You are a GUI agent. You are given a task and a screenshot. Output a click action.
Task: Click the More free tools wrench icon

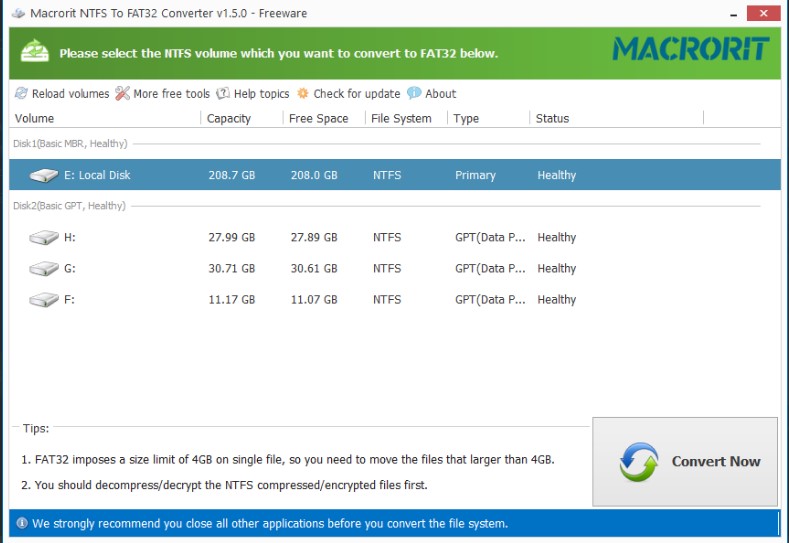point(122,93)
